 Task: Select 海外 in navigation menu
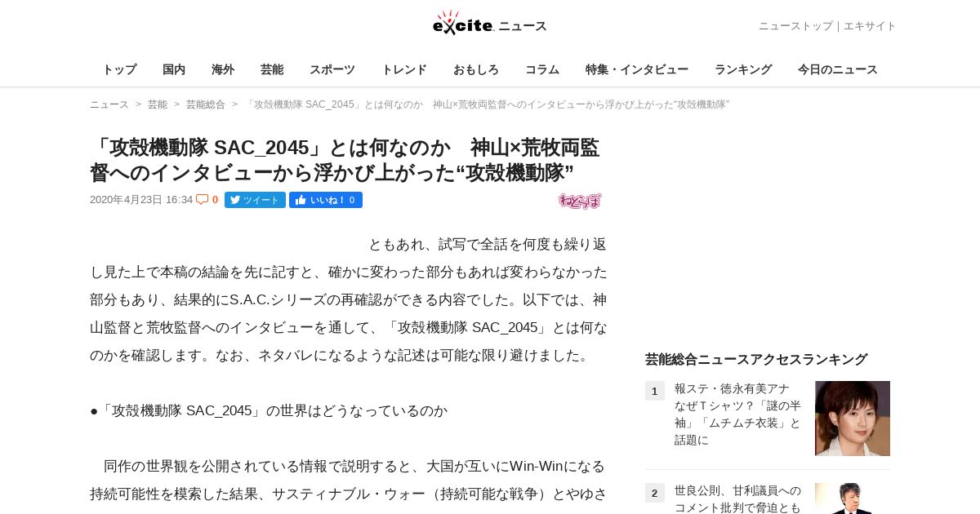[223, 69]
